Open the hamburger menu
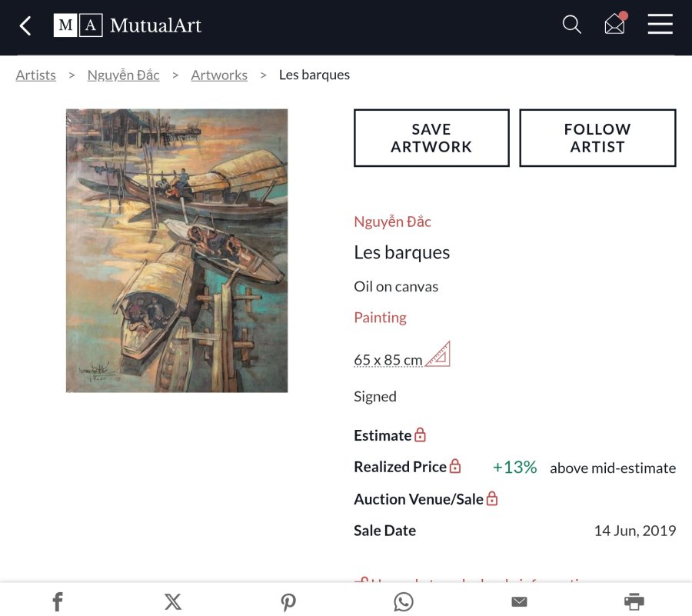 tap(660, 25)
